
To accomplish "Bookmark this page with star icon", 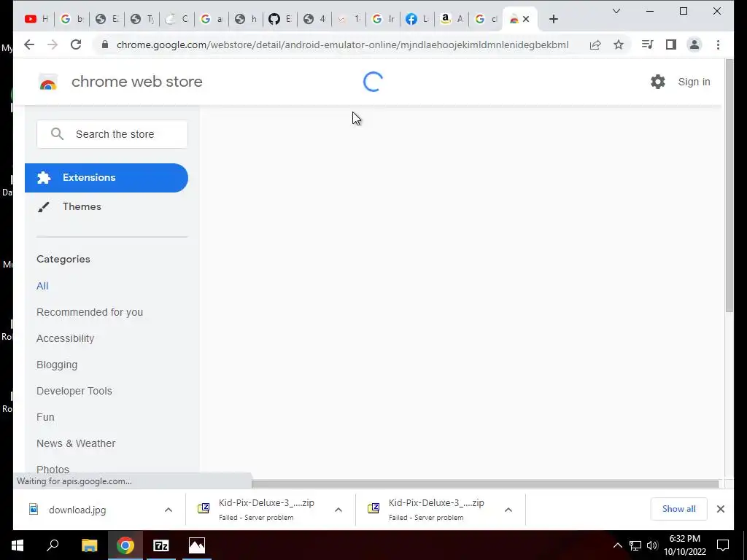I will tap(619, 44).
